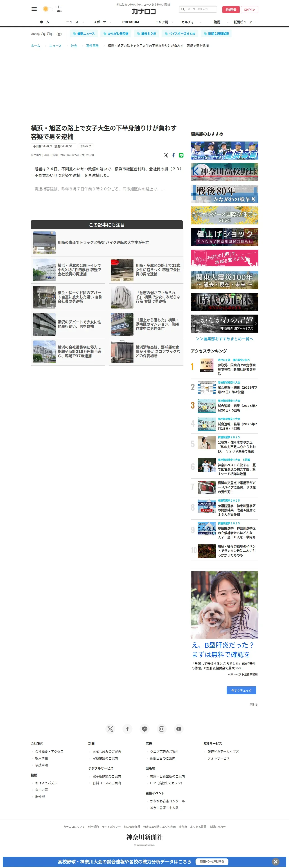Viewport: 289px width, 868px height.
Task: Select the 最新ニュース tag
Action: click(x=84, y=34)
